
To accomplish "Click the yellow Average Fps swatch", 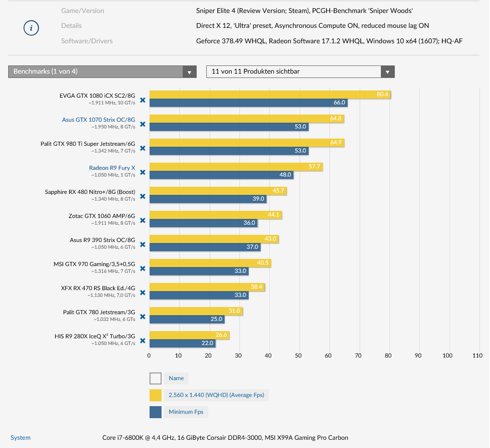I will (x=155, y=395).
